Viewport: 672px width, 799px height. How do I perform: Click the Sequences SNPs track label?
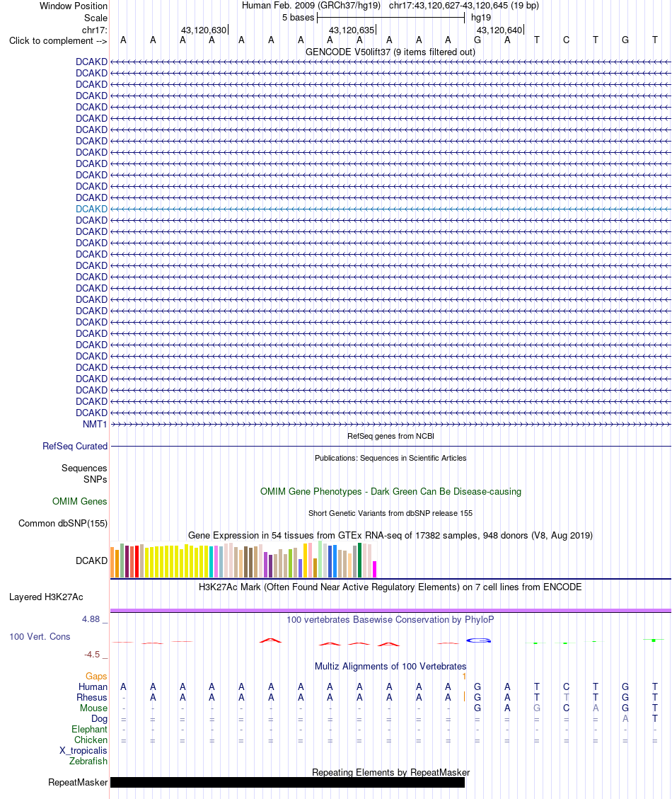tap(84, 473)
